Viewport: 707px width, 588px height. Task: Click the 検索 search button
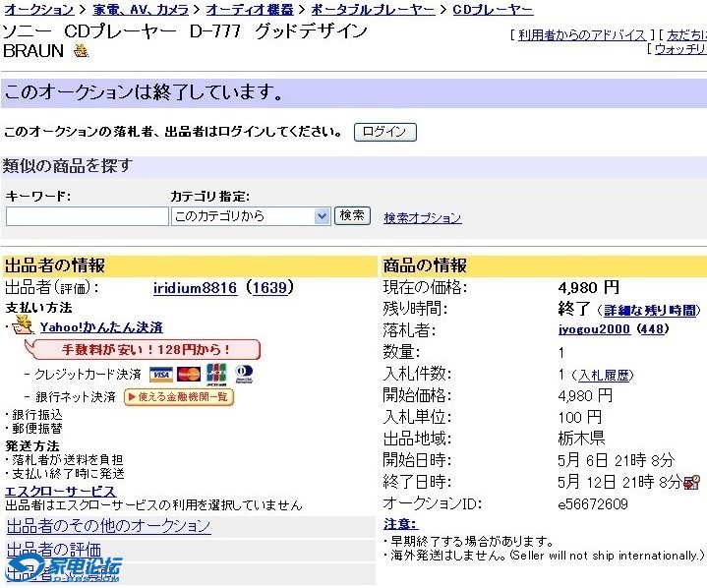[352, 215]
